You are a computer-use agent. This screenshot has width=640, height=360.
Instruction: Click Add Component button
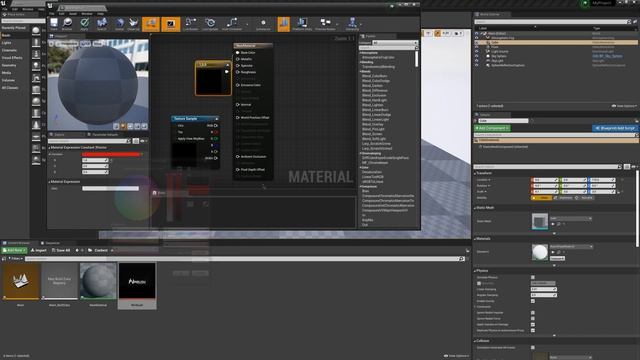click(492, 128)
